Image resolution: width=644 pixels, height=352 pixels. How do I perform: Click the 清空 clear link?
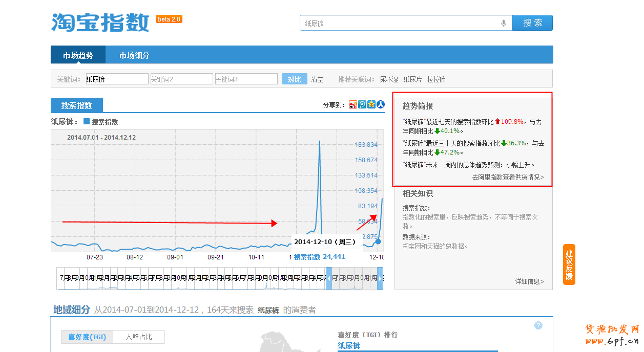(x=317, y=79)
